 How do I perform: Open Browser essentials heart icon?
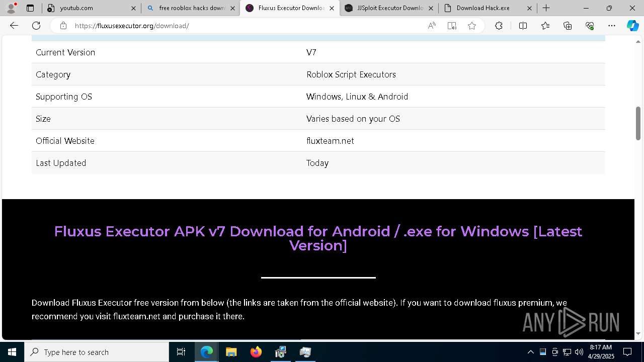pos(590,26)
